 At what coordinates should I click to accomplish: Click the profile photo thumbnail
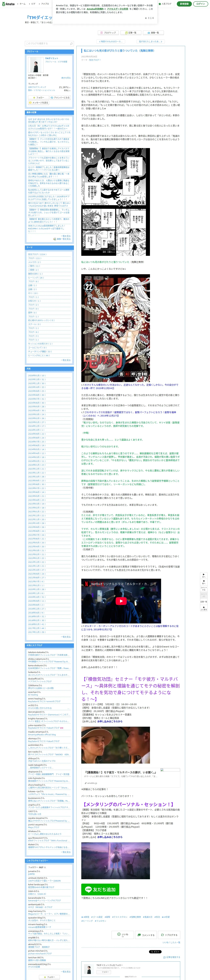36,65
